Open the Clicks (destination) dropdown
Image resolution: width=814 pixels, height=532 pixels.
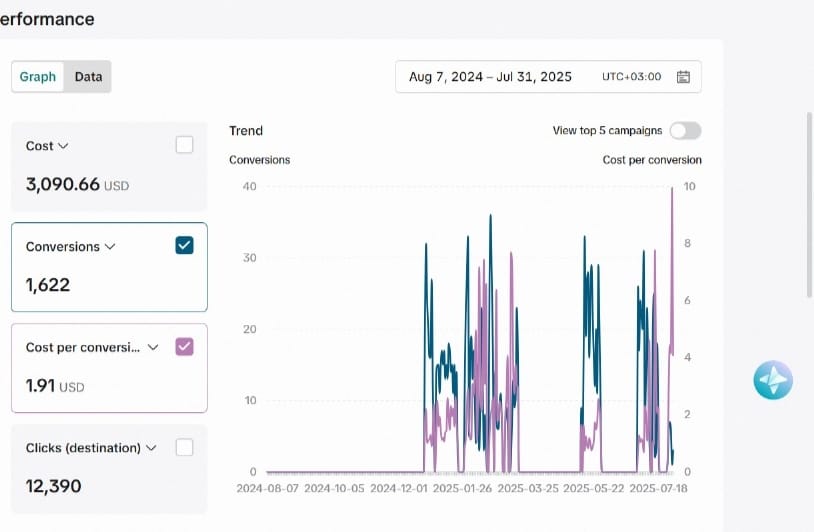click(151, 449)
